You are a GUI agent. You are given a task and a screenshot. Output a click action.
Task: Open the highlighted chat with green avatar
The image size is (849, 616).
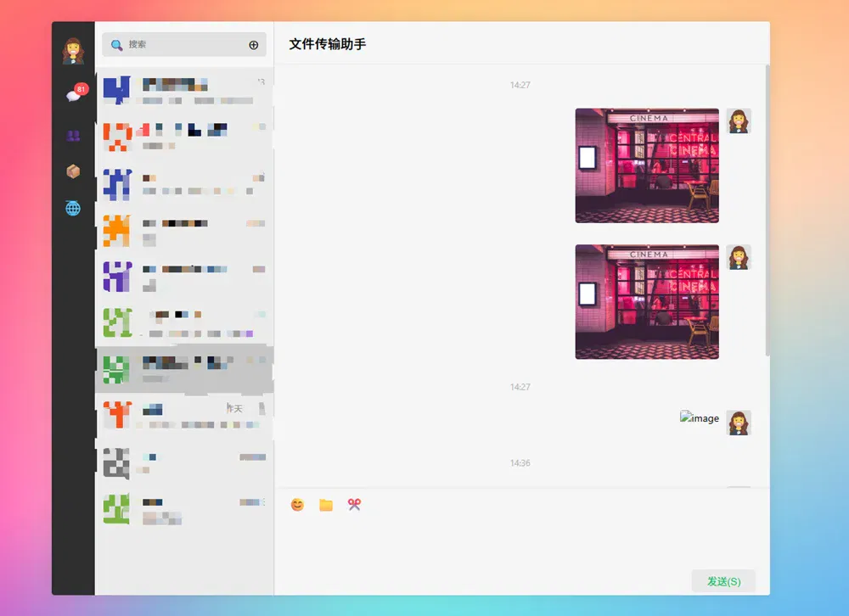point(184,368)
